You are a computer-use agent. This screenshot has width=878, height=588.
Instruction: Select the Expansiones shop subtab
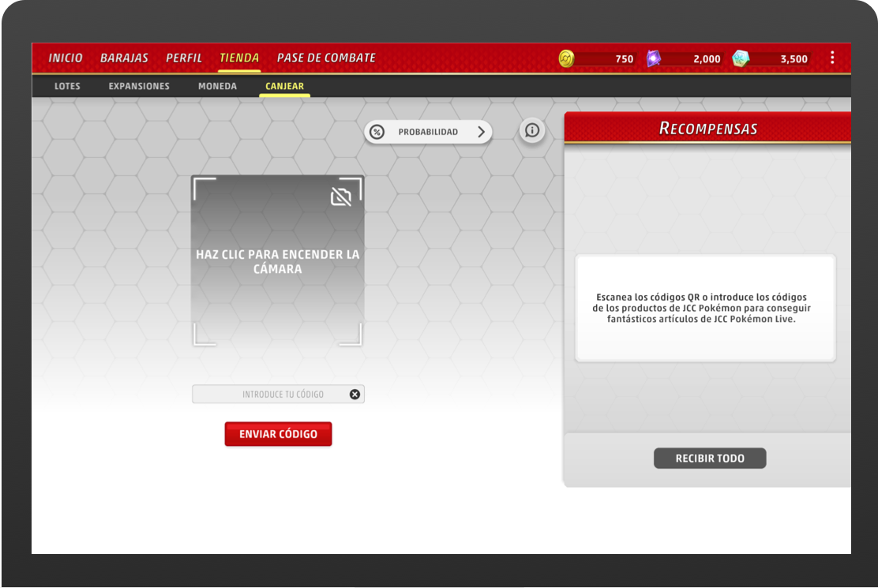pos(139,87)
